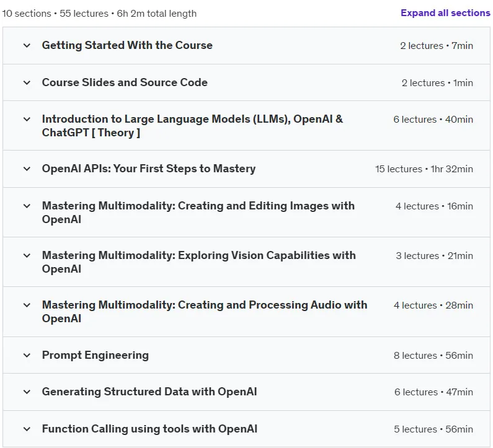Select Generating Structured Data with OpenAI title
Image resolution: width=493 pixels, height=448 pixels.
coord(149,392)
